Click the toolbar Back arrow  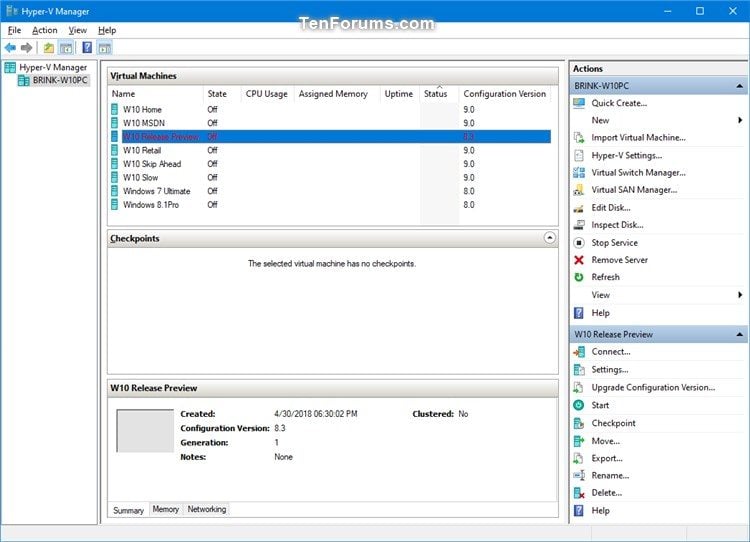coord(10,48)
